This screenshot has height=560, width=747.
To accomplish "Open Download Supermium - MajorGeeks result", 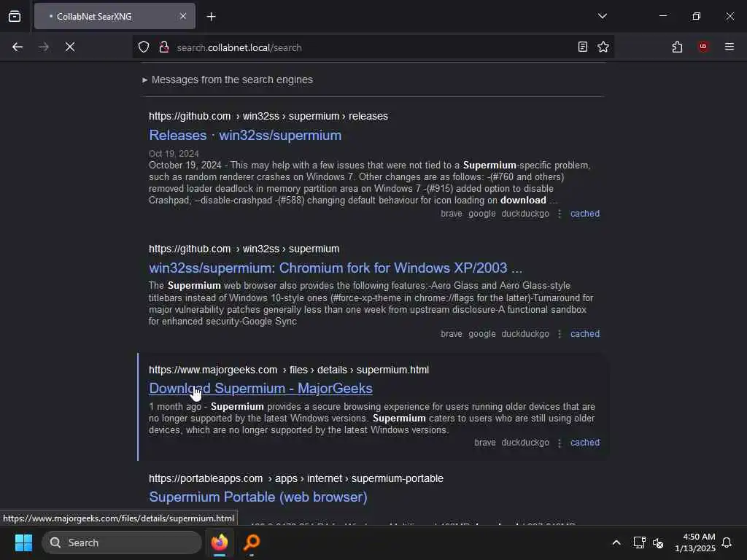I will point(260,389).
